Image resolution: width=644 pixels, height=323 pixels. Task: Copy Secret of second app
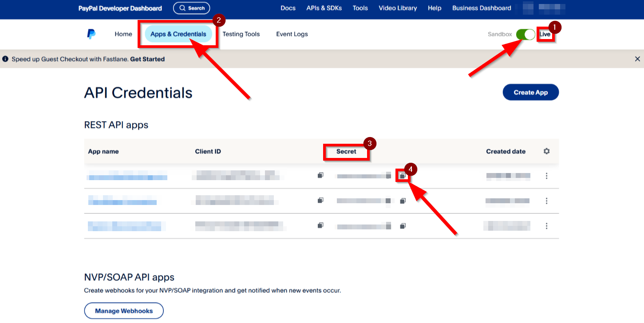tap(403, 201)
